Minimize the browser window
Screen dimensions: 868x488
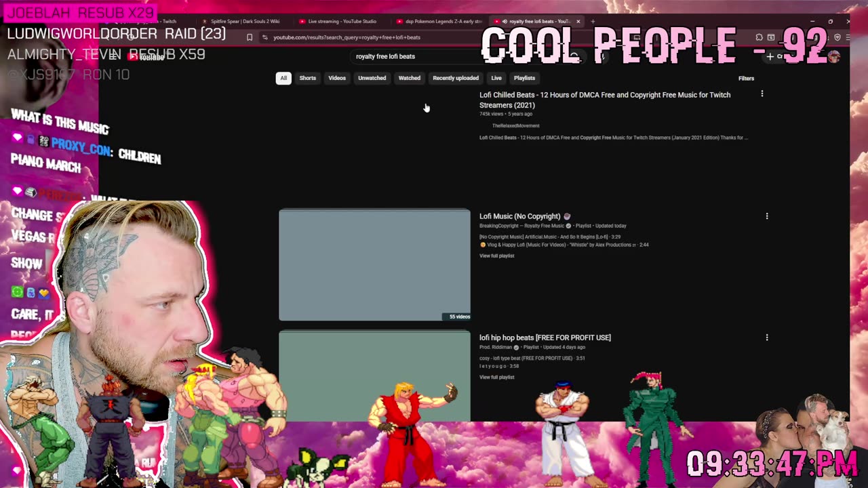(x=813, y=22)
